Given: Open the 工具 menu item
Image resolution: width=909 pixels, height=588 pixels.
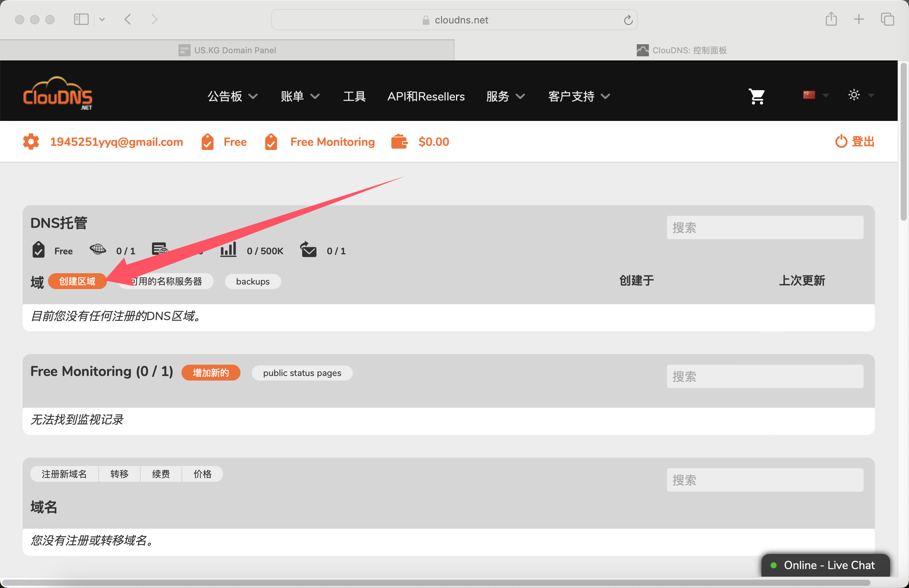Looking at the screenshot, I should pos(354,96).
